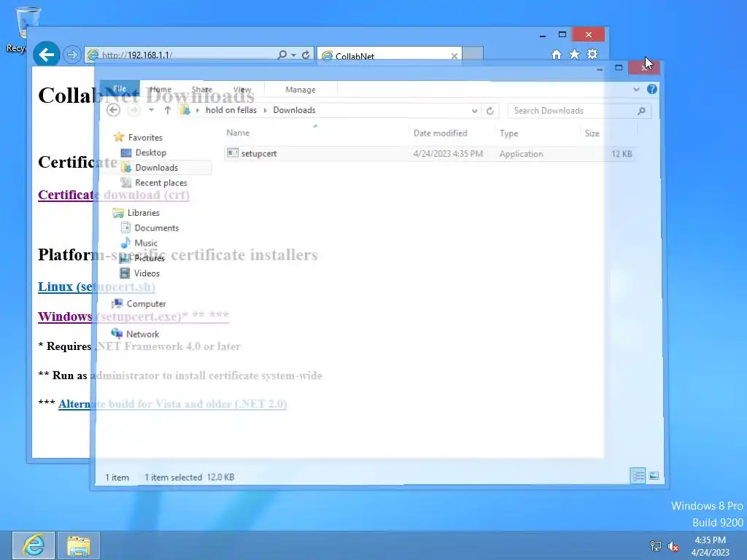This screenshot has height=560, width=747.
Task: Click the Internet Explorer forward arrow button
Action: pyautogui.click(x=72, y=55)
